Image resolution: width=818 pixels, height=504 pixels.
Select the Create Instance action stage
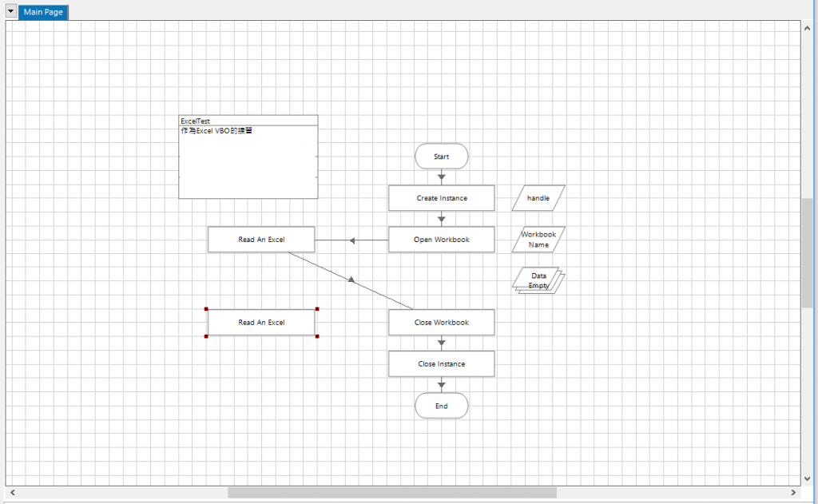(x=441, y=198)
